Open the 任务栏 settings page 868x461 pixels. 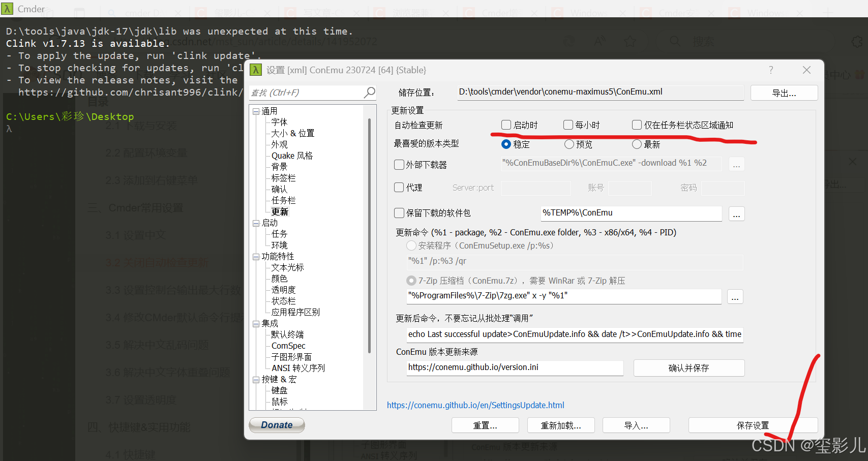click(x=283, y=200)
